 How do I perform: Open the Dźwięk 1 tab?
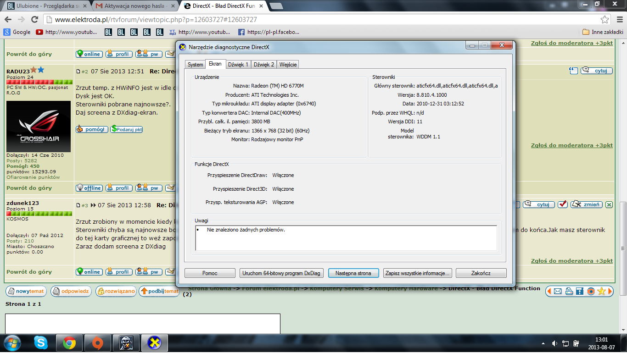click(238, 65)
